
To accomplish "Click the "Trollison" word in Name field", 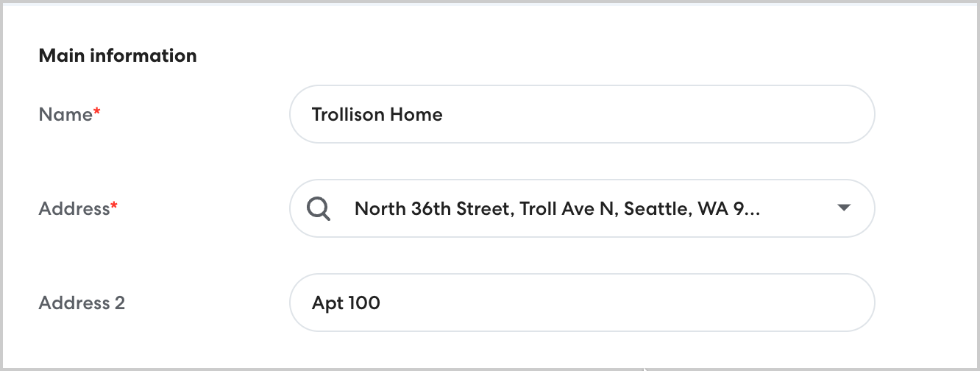I will [348, 115].
